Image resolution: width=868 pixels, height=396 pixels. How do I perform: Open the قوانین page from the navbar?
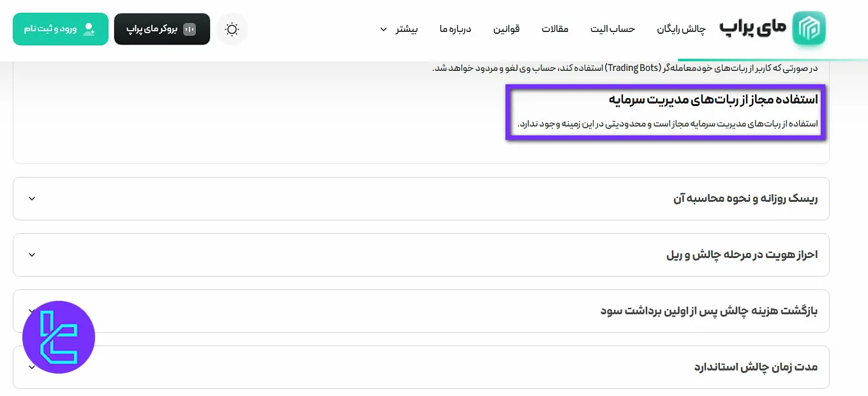click(x=506, y=29)
